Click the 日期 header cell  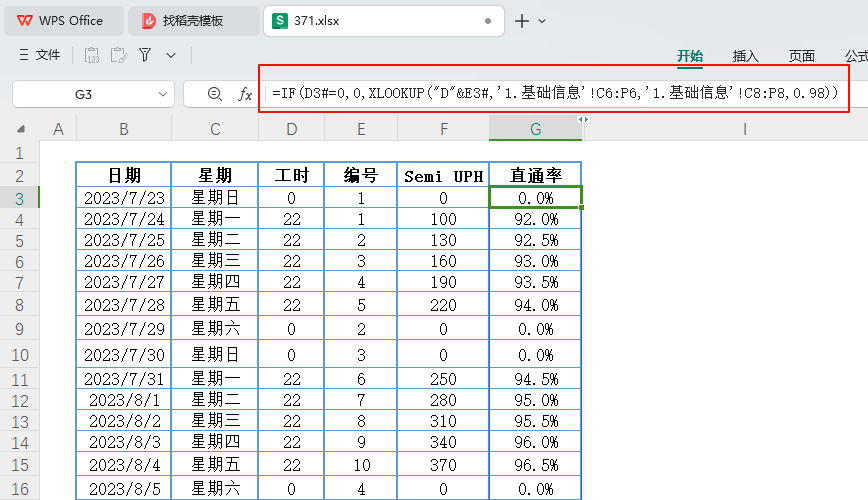click(x=123, y=175)
